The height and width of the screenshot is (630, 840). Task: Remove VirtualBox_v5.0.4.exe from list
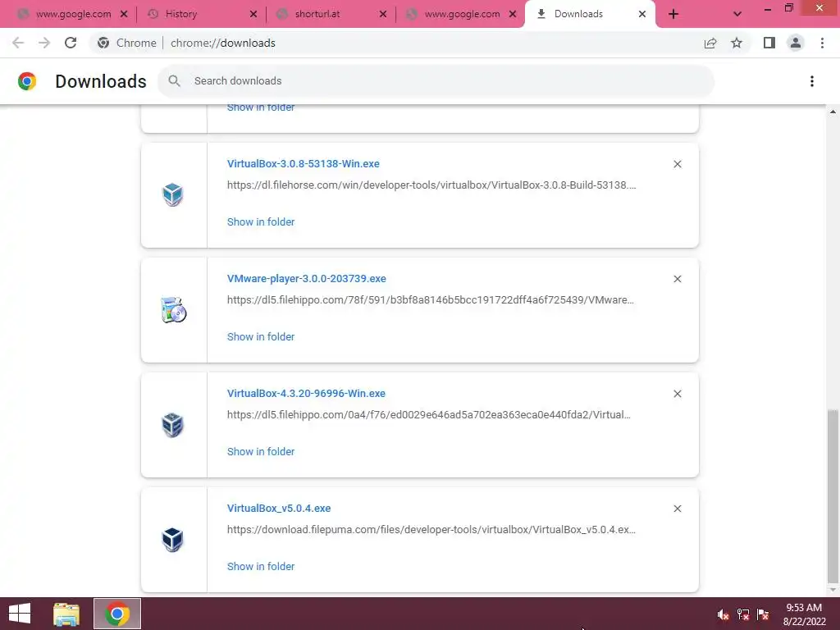click(677, 509)
